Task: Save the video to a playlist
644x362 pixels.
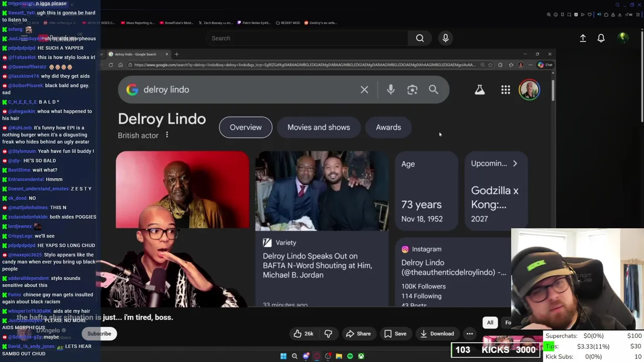Action: pyautogui.click(x=395, y=333)
